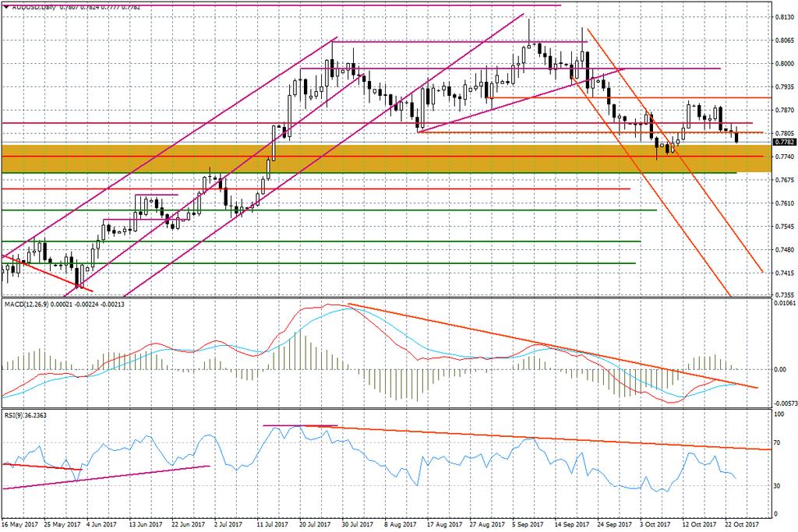Click the 0.8130 price axis label
This screenshot has height=532, width=798.
coord(784,17)
